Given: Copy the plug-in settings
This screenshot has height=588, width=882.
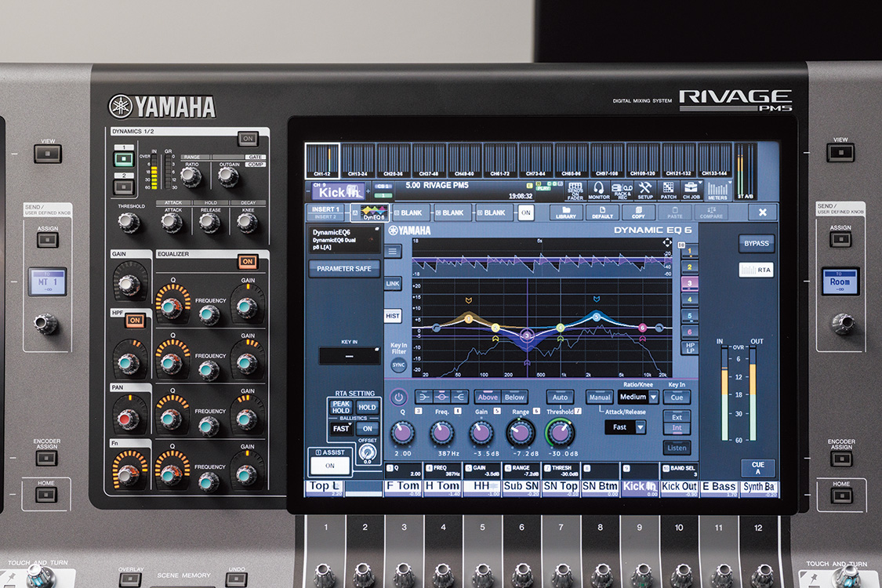Looking at the screenshot, I should click(x=638, y=212).
